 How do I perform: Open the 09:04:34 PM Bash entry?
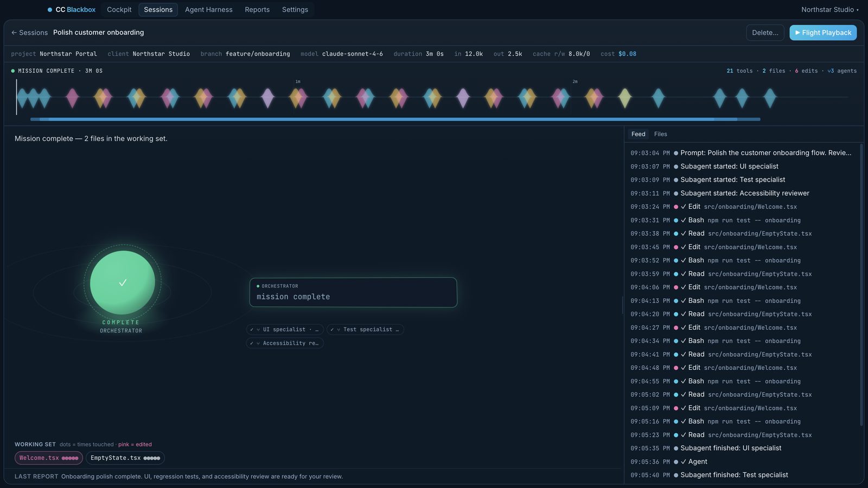tap(741, 341)
